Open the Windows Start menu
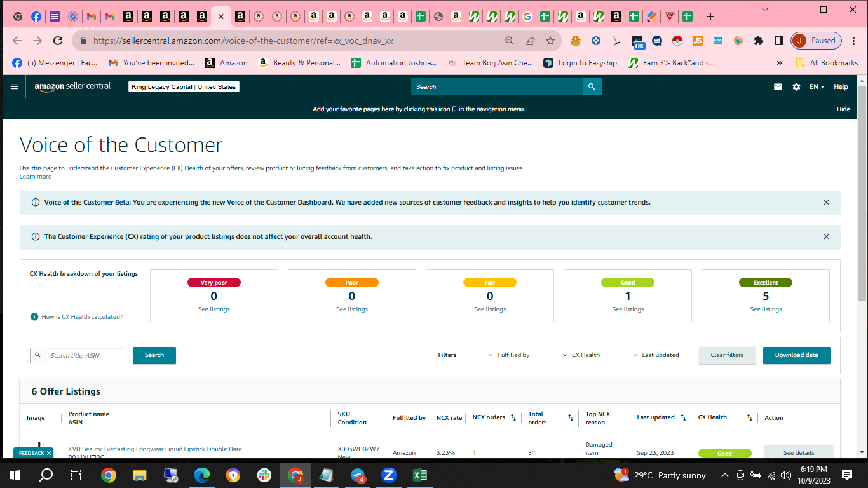Viewport: 868px width, 488px height. point(15,475)
